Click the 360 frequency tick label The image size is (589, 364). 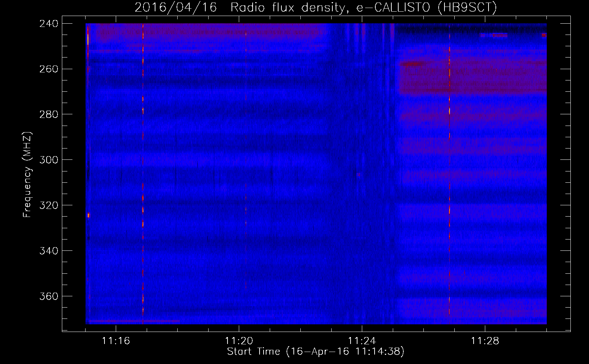click(49, 297)
